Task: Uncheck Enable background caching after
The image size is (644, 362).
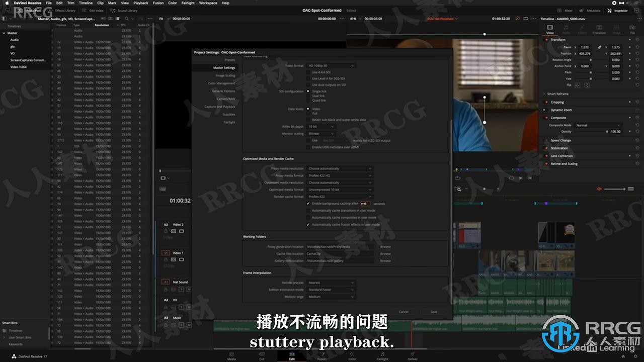Action: (x=308, y=204)
